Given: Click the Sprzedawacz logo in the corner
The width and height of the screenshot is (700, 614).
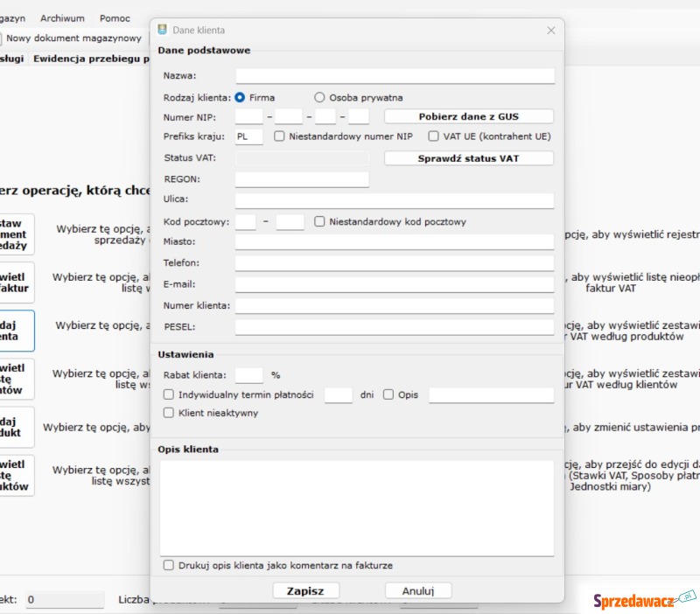Looking at the screenshot, I should 644,600.
